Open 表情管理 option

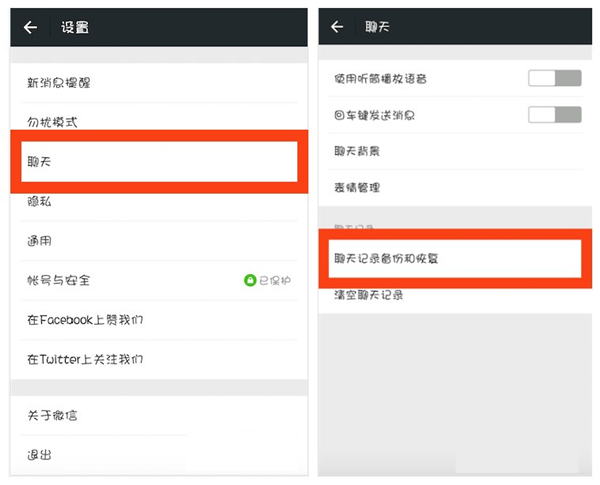pos(455,188)
